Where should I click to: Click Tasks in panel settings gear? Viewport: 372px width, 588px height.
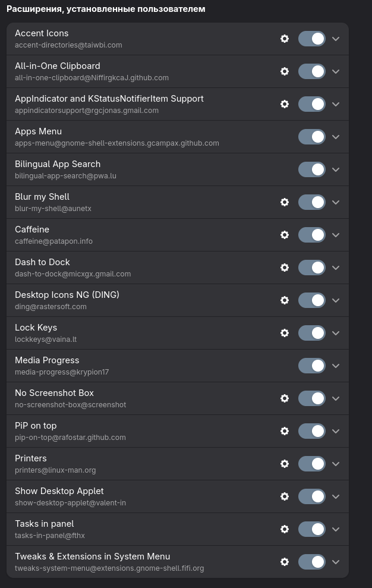click(x=285, y=529)
